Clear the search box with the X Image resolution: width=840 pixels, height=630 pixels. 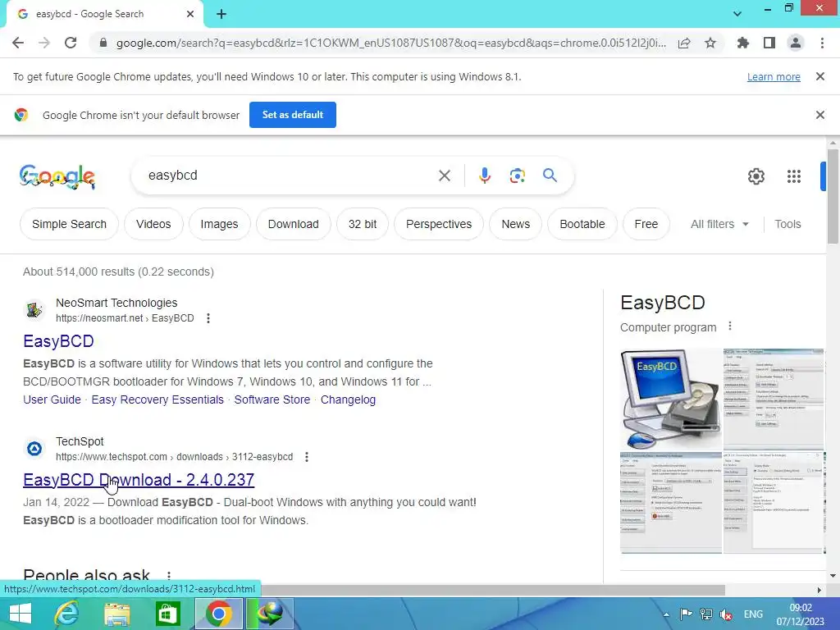[x=444, y=176]
